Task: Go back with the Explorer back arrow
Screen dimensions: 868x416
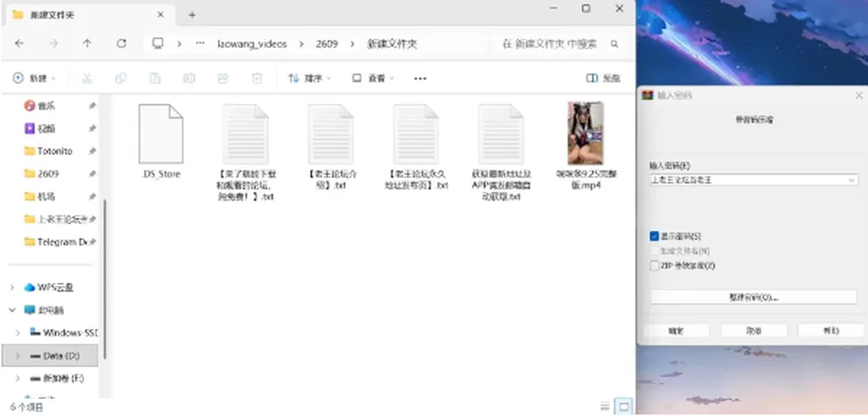Action: (19, 43)
